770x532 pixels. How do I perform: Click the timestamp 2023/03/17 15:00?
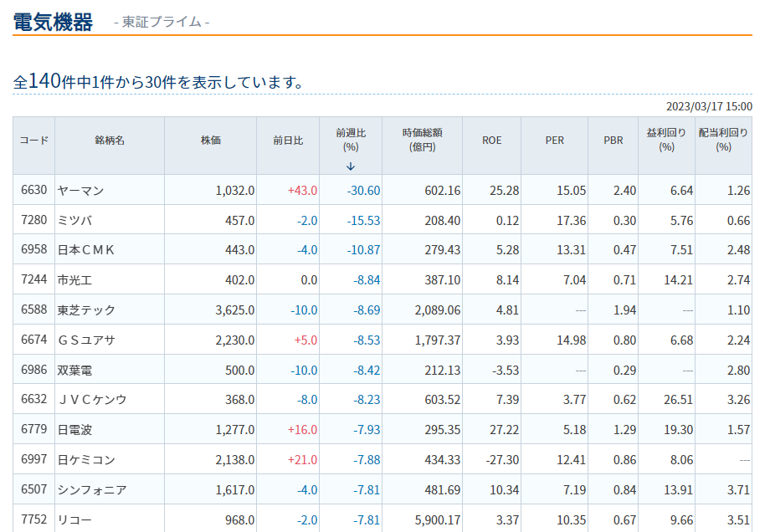(x=709, y=106)
